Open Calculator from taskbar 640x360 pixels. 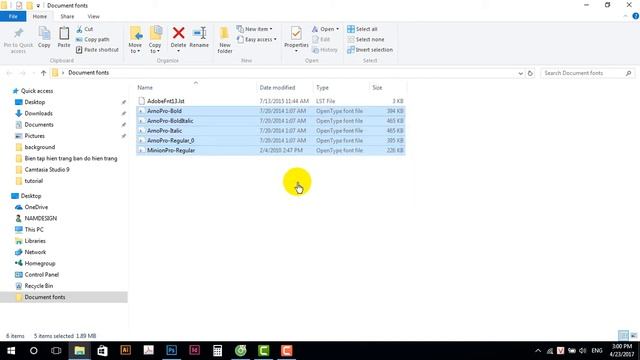[x=218, y=351]
